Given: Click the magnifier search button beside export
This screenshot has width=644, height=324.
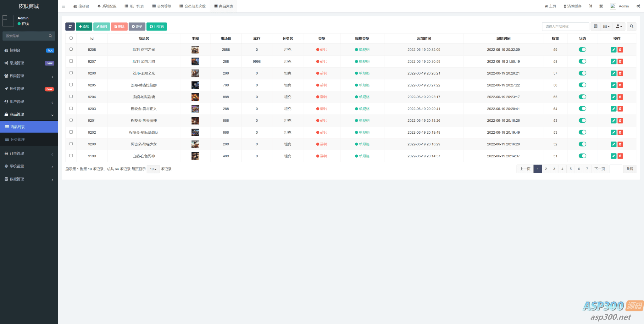Looking at the screenshot, I should coord(631,27).
